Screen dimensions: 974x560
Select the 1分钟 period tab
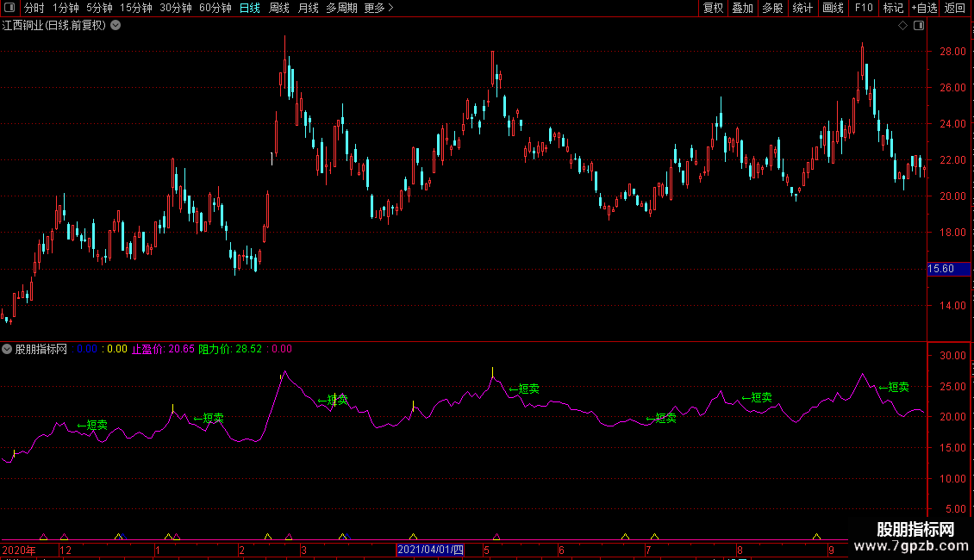point(66,8)
